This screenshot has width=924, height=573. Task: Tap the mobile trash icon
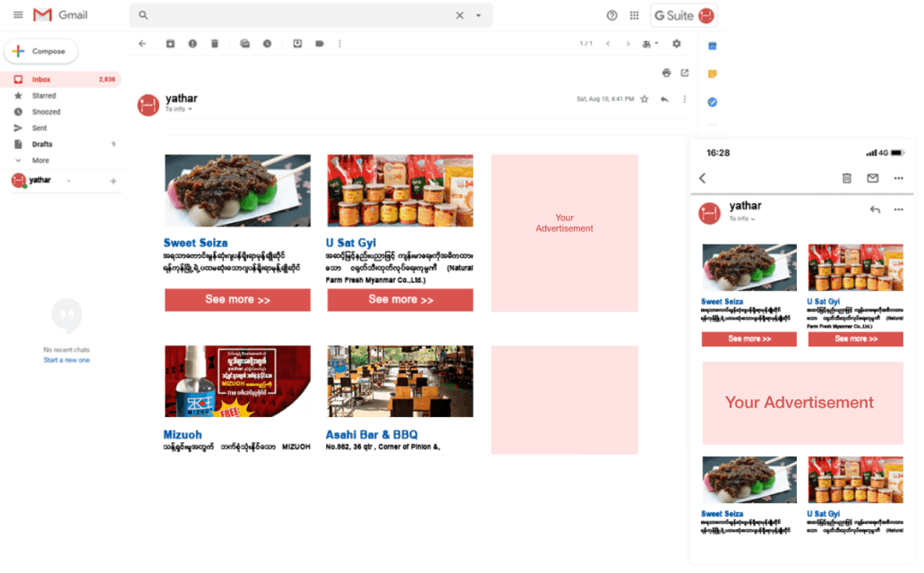[847, 178]
